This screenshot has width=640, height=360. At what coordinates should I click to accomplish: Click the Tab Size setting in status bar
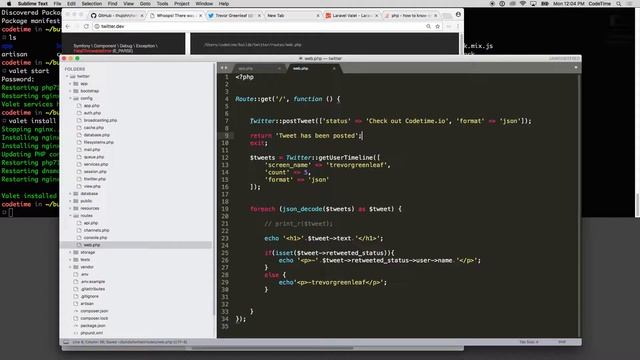pos(529,342)
